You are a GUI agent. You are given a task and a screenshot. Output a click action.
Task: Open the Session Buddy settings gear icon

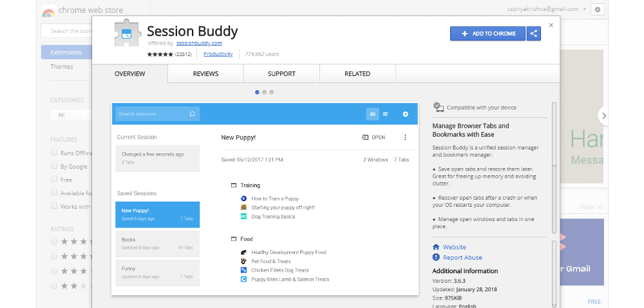tap(405, 114)
